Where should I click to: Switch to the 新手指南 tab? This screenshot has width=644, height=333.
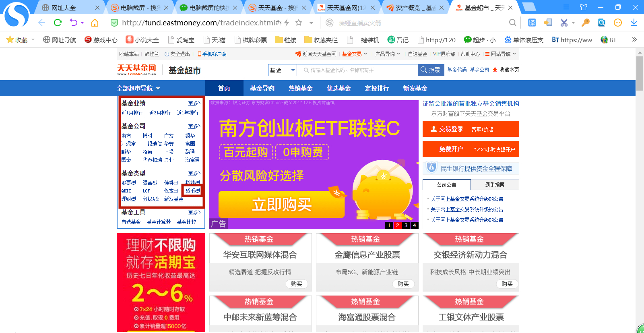(x=495, y=184)
